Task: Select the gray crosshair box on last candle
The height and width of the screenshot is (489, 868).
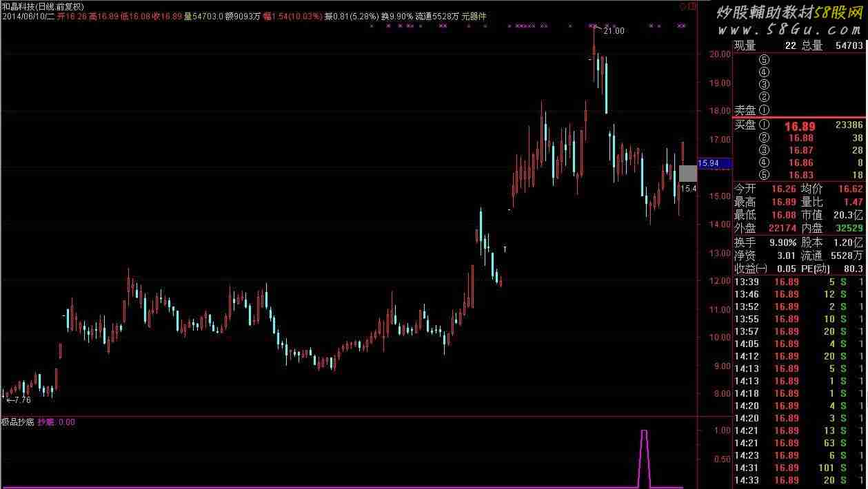Action: click(687, 174)
